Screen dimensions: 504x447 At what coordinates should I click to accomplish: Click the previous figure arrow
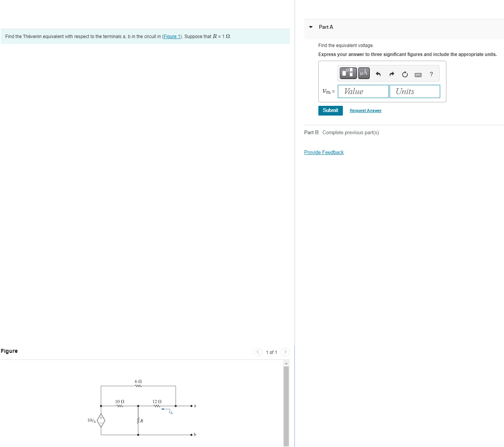point(258,352)
